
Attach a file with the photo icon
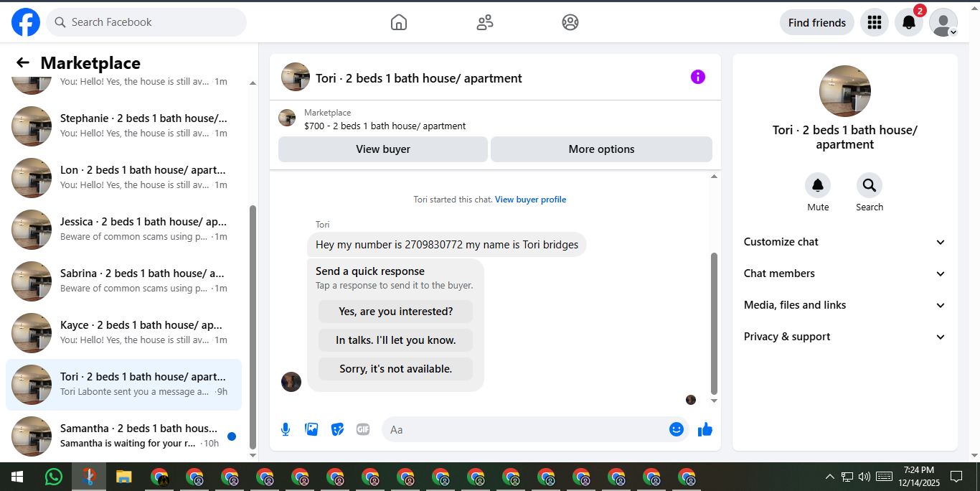(311, 429)
